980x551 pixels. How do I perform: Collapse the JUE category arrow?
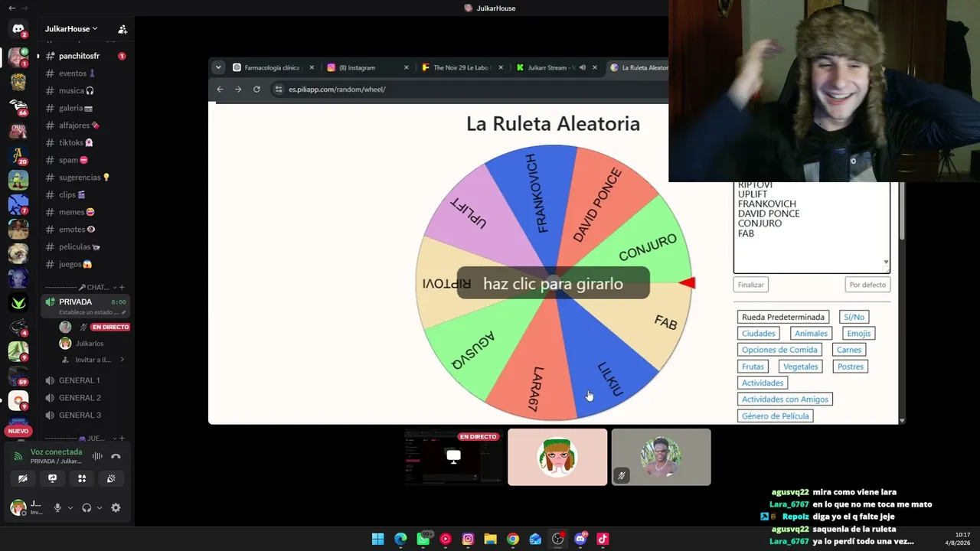[114, 439]
